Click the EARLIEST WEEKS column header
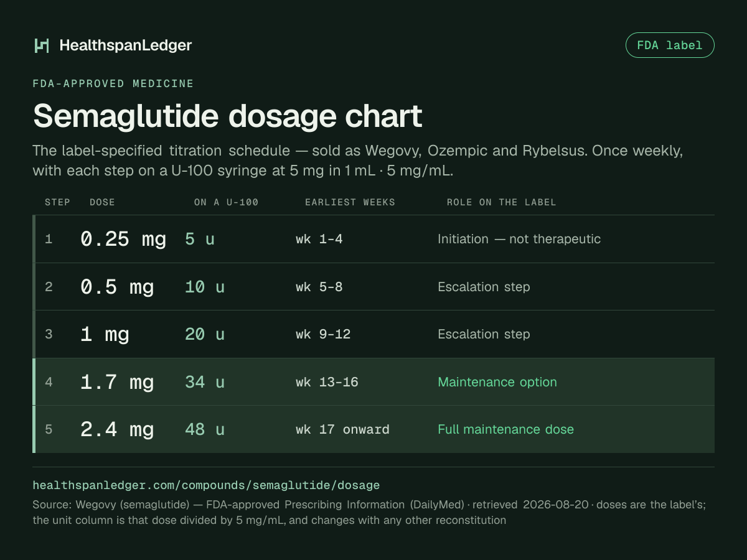This screenshot has width=747, height=560. click(350, 202)
